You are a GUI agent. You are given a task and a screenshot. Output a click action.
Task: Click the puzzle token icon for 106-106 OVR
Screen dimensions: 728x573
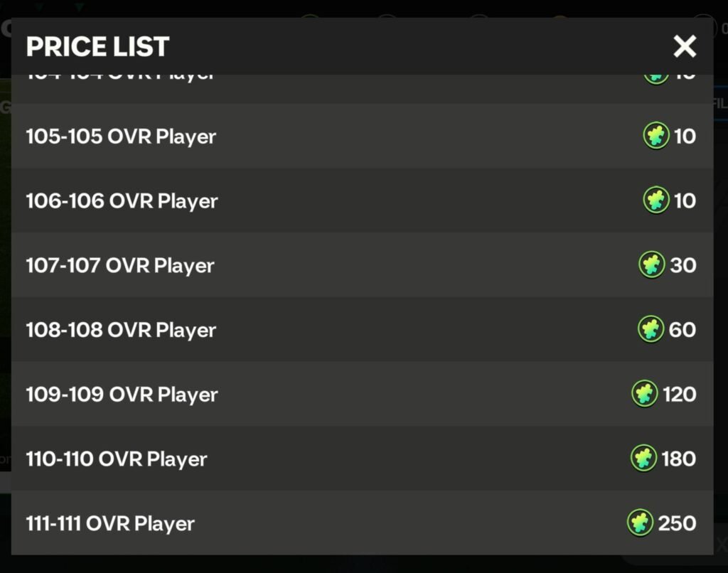pos(655,200)
